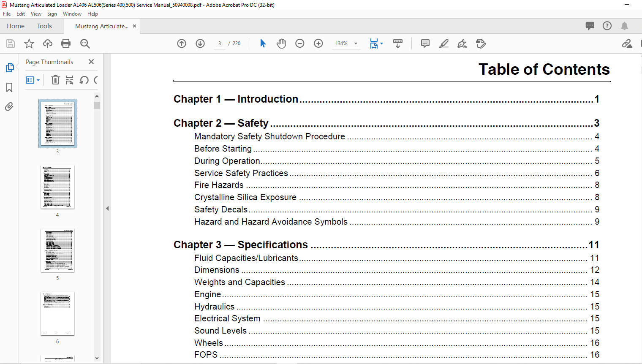
Task: Switch to the Tools tab
Action: pos(44,26)
